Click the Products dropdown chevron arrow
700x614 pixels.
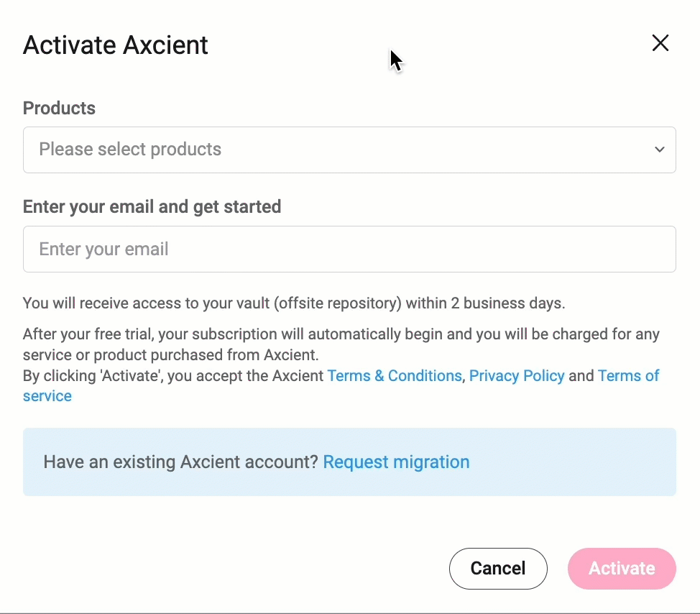click(659, 150)
